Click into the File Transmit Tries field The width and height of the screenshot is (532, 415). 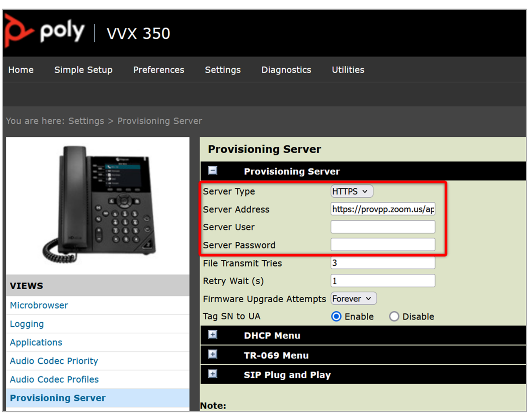click(383, 263)
